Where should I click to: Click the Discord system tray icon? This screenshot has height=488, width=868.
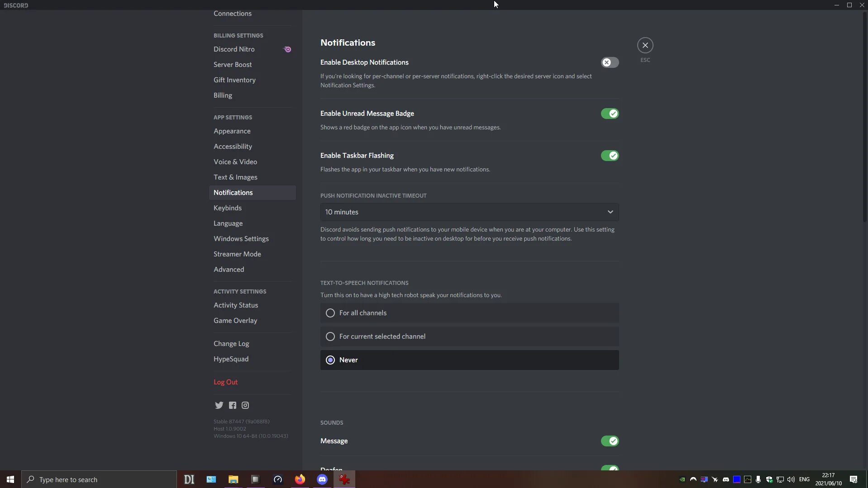[x=725, y=479]
